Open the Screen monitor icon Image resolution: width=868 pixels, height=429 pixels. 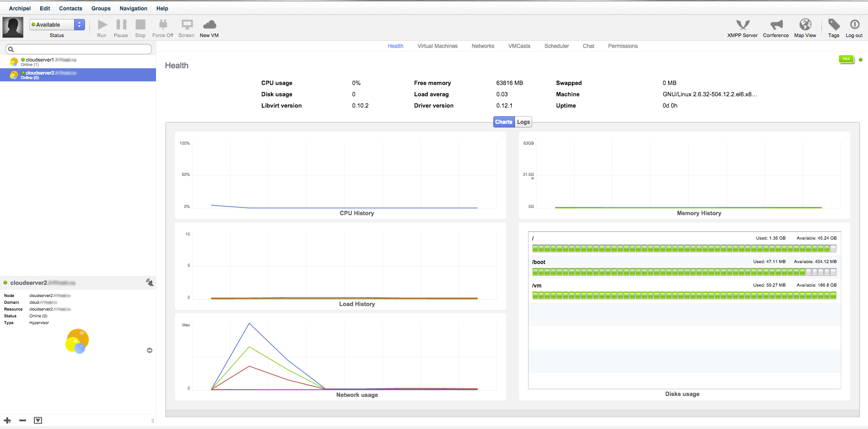pos(186,25)
